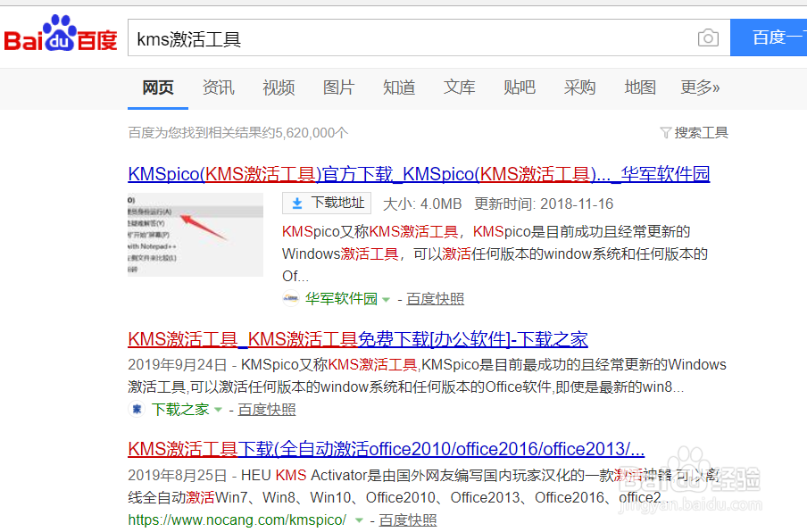Open the 图片 tab
Viewport: 807px width, 532px height.
[338, 87]
